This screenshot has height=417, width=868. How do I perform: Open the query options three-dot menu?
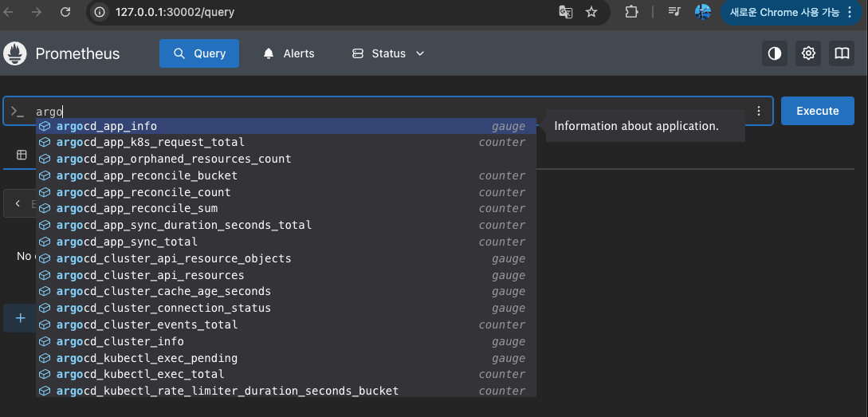click(759, 111)
